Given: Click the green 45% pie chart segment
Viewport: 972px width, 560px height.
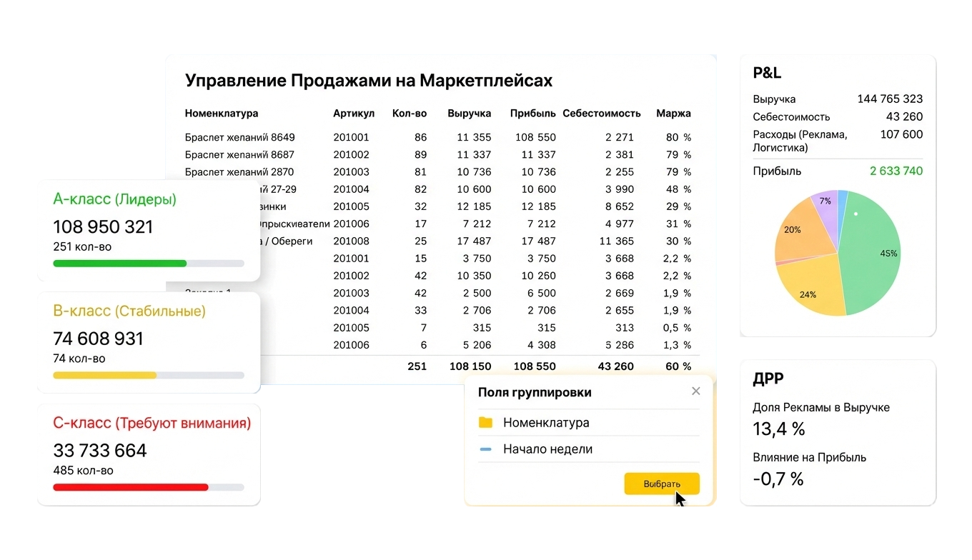Looking at the screenshot, I should [876, 257].
